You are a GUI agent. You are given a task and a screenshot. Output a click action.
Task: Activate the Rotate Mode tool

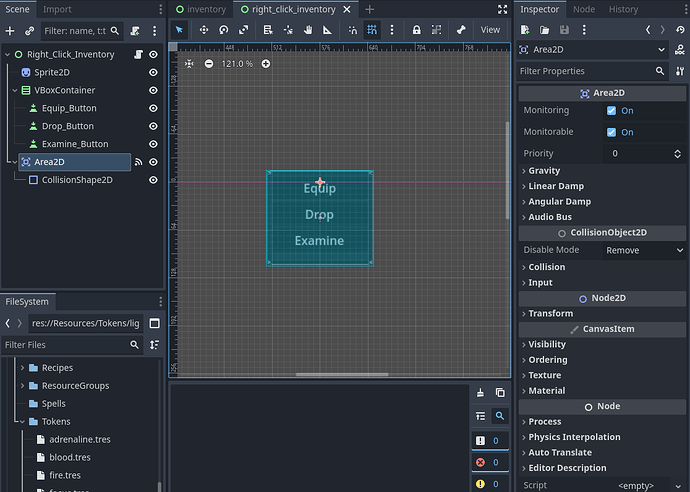tap(224, 30)
